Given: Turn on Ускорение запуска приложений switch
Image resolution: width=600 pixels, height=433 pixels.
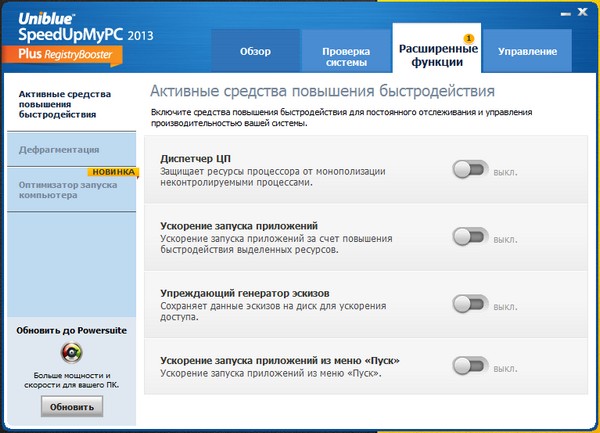Looking at the screenshot, I should (x=470, y=236).
